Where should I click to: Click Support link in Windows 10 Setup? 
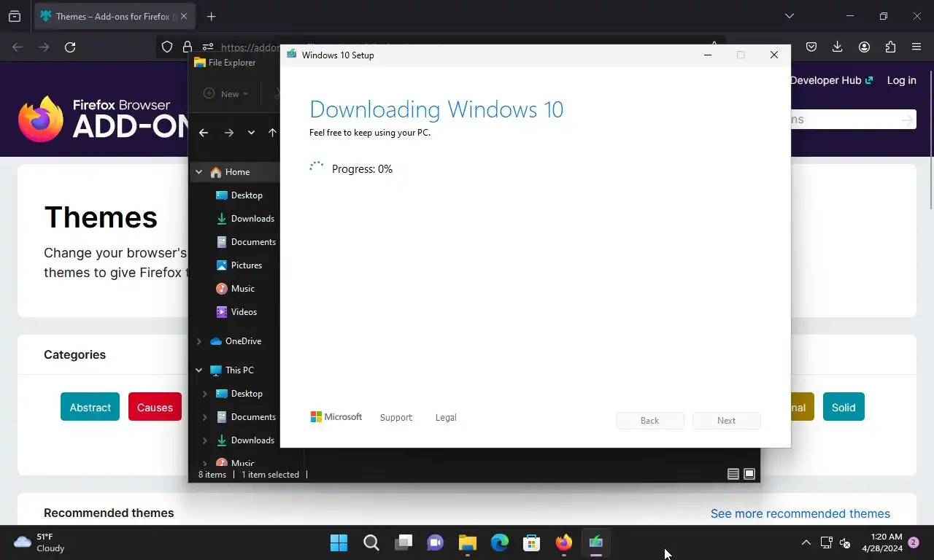click(x=396, y=418)
